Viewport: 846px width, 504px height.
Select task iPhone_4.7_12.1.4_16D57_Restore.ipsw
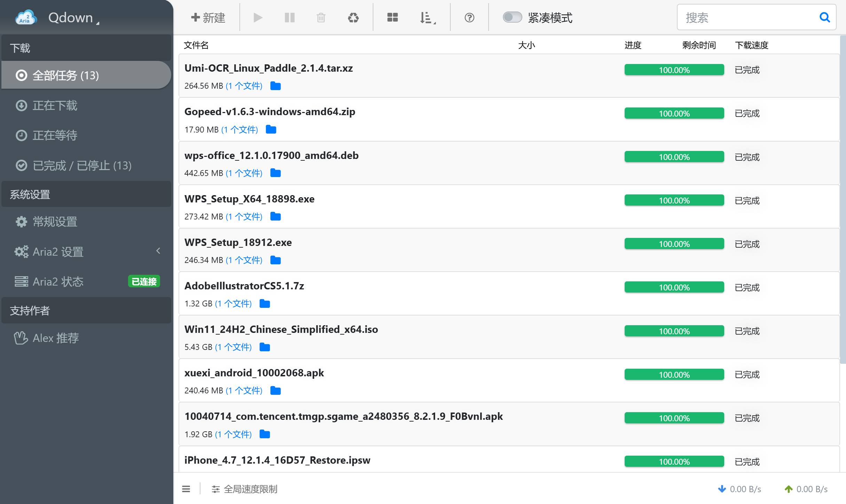click(509, 459)
